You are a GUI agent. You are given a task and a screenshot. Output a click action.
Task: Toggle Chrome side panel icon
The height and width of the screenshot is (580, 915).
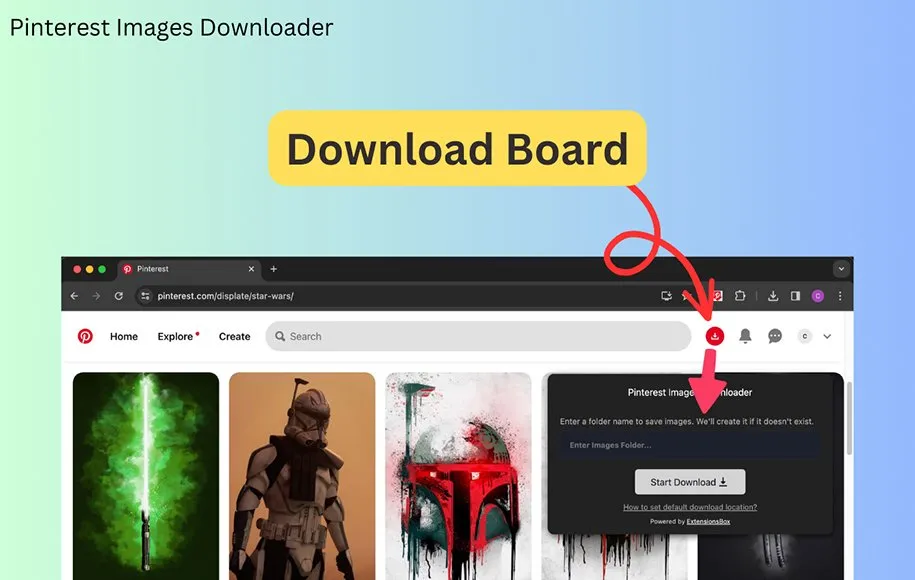click(795, 296)
